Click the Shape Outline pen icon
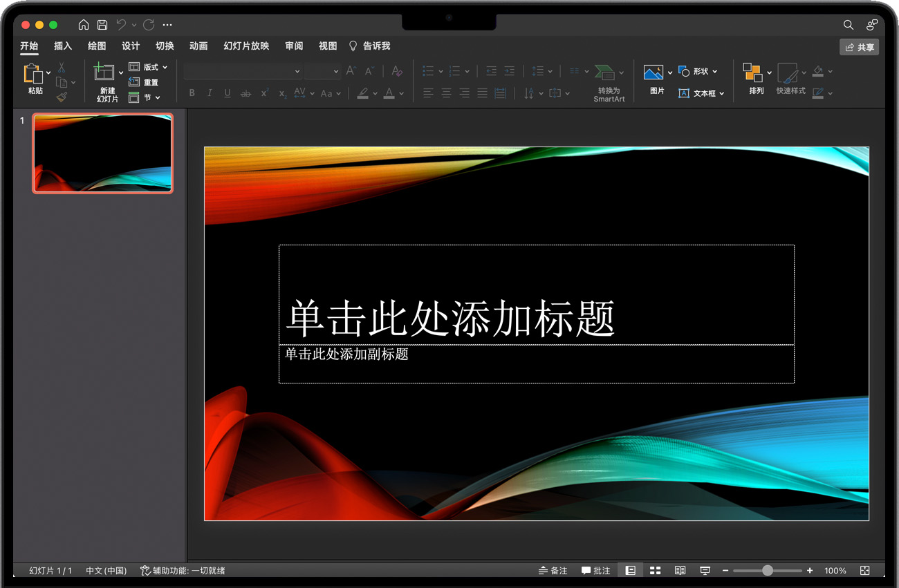The height and width of the screenshot is (588, 899). (x=818, y=93)
